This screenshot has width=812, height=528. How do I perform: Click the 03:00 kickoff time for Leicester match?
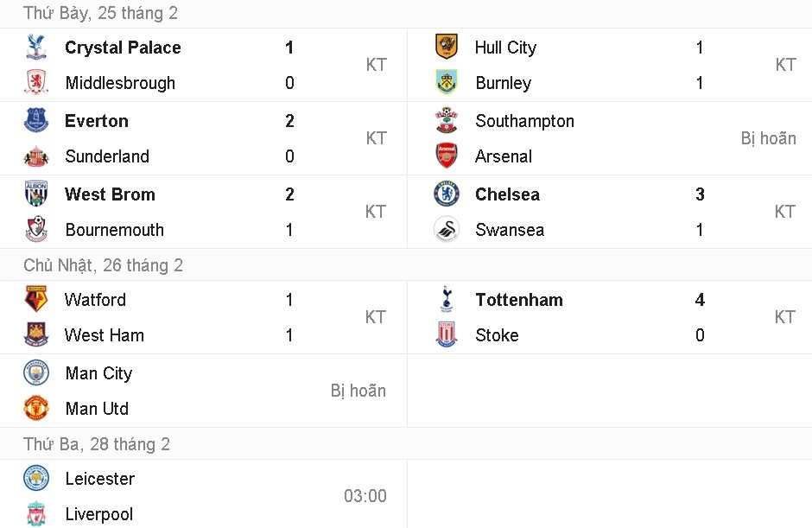tap(365, 496)
